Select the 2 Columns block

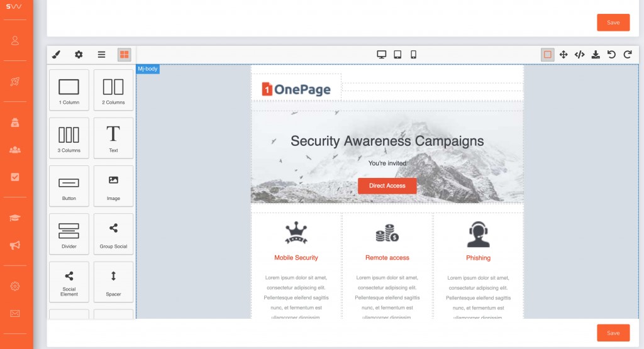(113, 90)
